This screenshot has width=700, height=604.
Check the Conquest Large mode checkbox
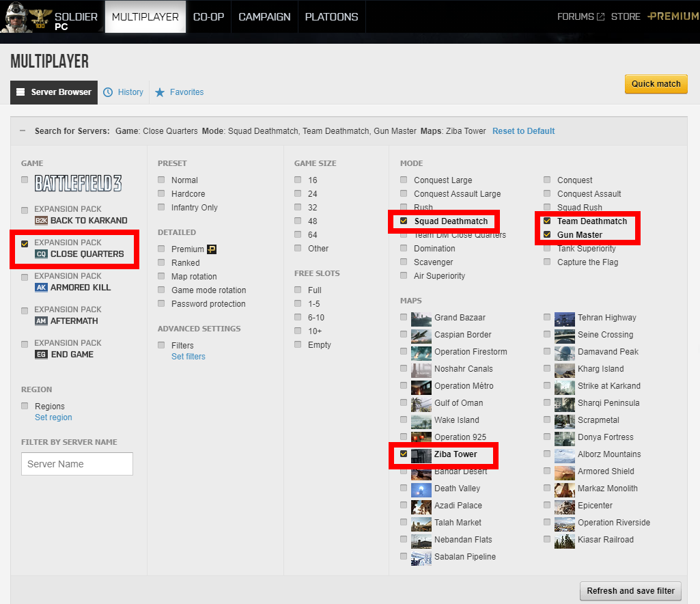point(404,180)
